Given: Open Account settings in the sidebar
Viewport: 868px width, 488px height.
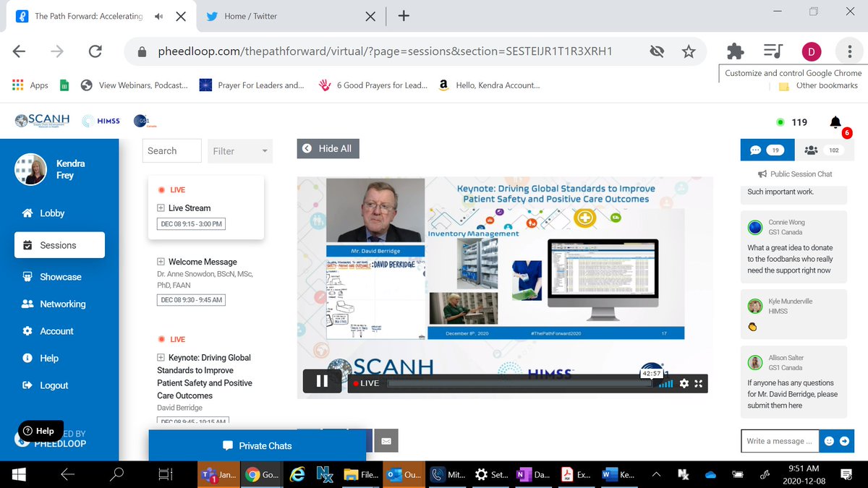Looking at the screenshot, I should tap(48, 331).
